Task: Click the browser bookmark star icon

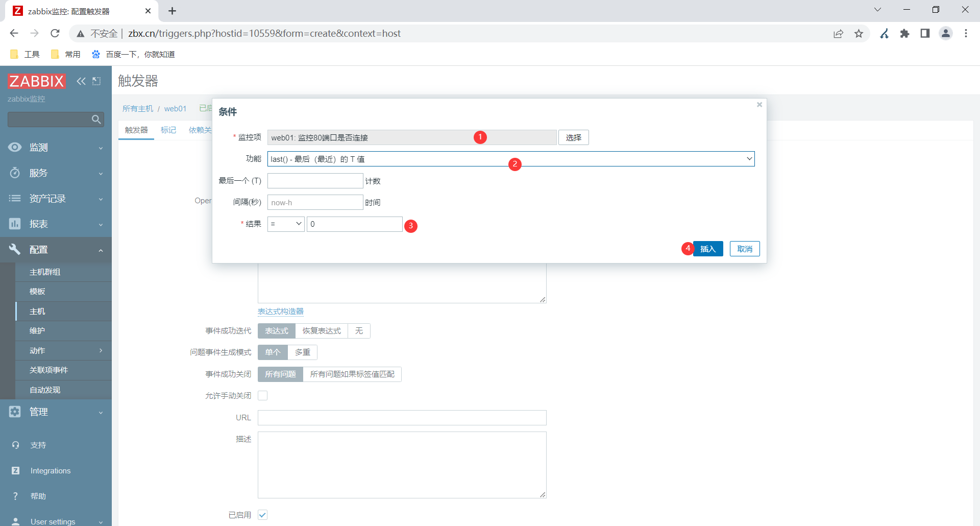Action: 859,34
